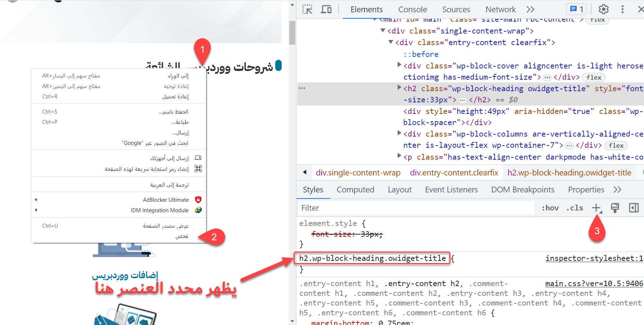Viewport: 644px width, 325px height.
Task: Open the issues message counter badge
Action: coord(577,9)
